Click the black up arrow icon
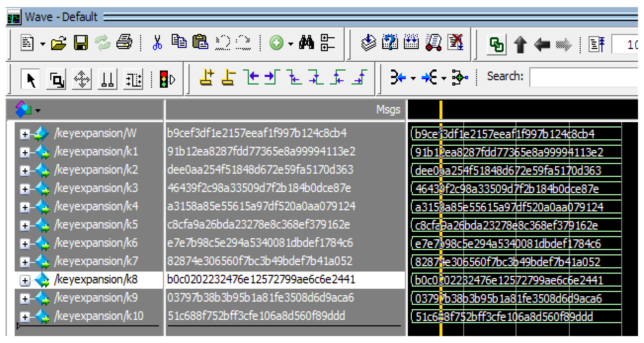This screenshot has width=644, height=343. 520,44
